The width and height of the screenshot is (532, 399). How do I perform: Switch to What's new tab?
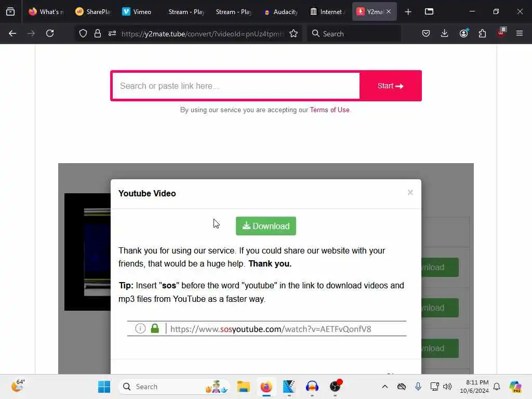click(x=46, y=12)
